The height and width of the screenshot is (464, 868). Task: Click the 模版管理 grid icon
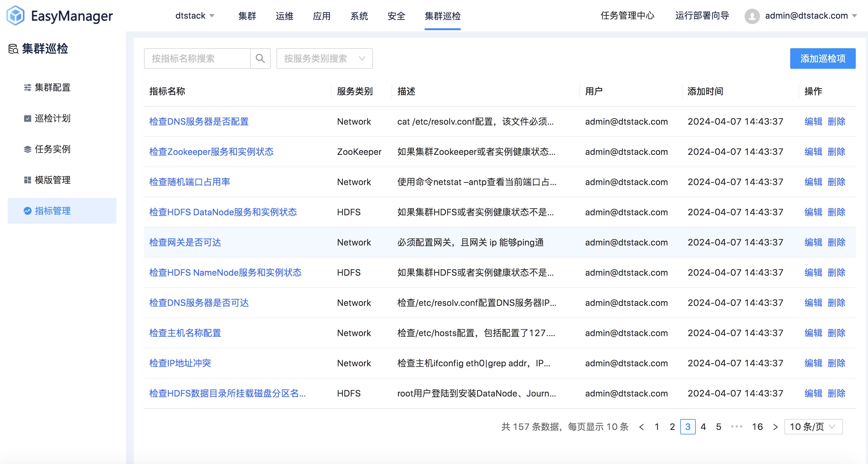click(28, 180)
